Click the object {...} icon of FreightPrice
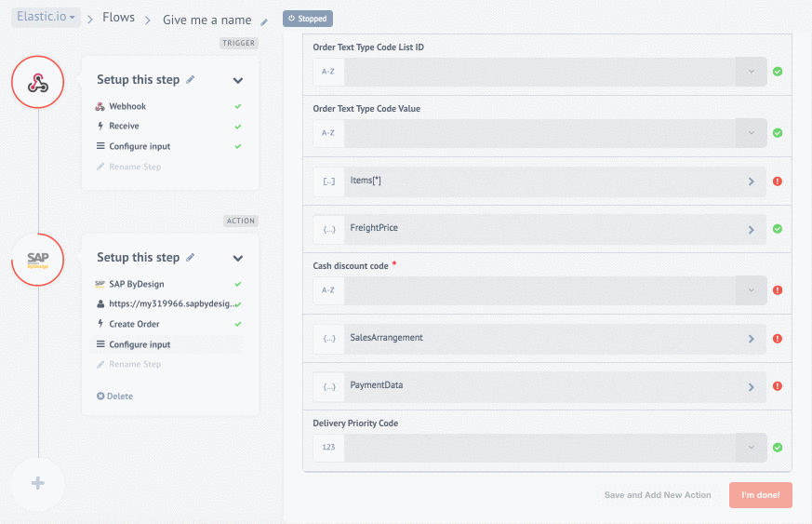This screenshot has height=524, width=812. (x=329, y=229)
